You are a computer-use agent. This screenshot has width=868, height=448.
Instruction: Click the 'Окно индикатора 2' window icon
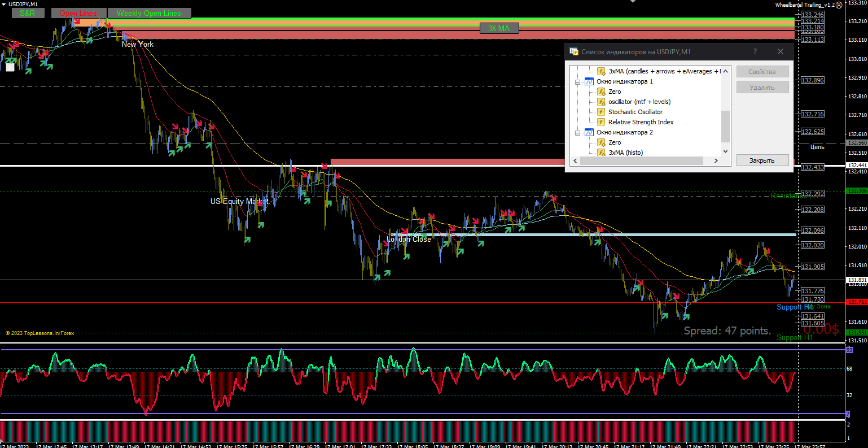click(x=589, y=132)
